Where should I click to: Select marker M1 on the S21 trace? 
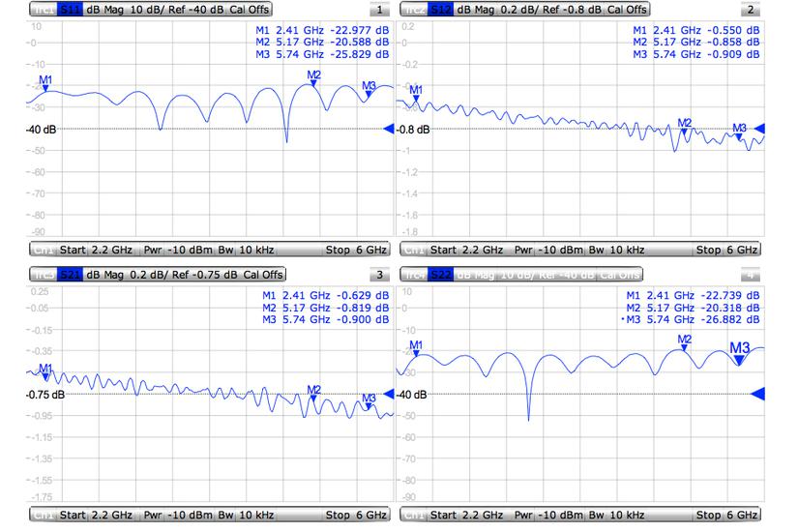45,371
